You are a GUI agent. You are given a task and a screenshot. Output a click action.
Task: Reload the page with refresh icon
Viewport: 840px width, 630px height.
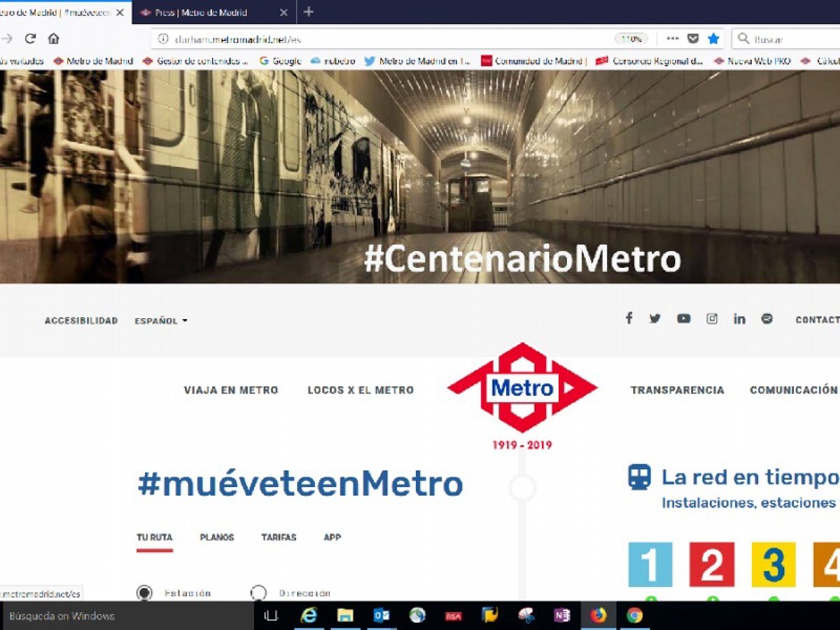tap(30, 38)
